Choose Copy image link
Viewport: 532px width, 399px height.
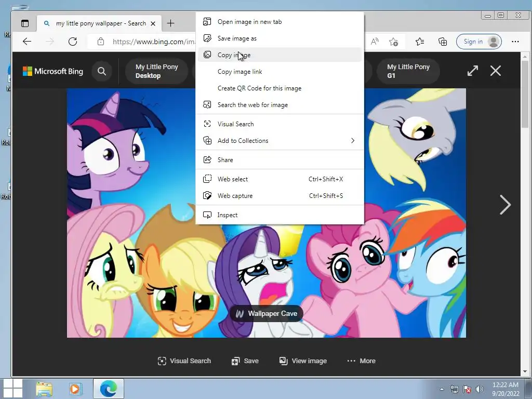(280, 72)
